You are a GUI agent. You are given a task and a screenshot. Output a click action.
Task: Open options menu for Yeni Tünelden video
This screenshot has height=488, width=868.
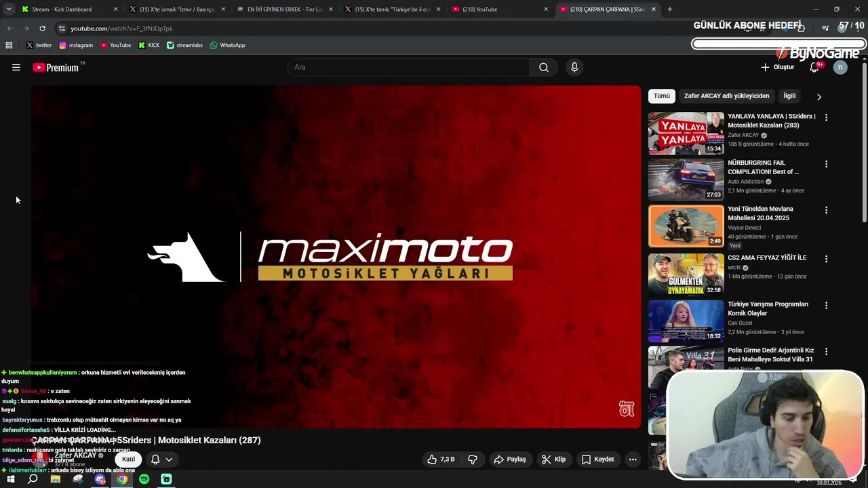pos(826,210)
